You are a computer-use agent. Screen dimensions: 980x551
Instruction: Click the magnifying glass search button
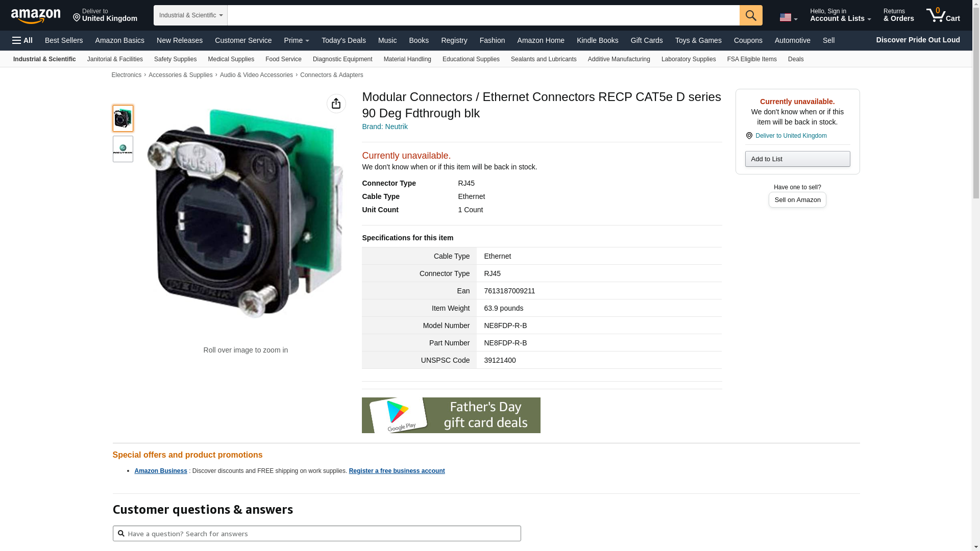(750, 15)
